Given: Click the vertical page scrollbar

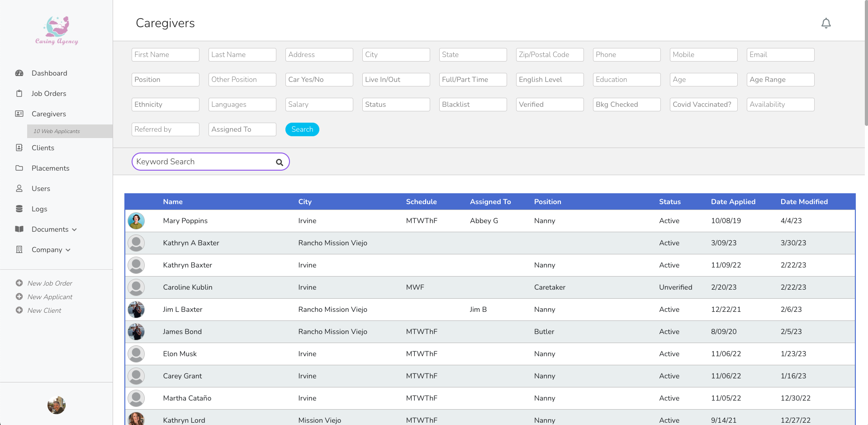Looking at the screenshot, I should coord(866,63).
